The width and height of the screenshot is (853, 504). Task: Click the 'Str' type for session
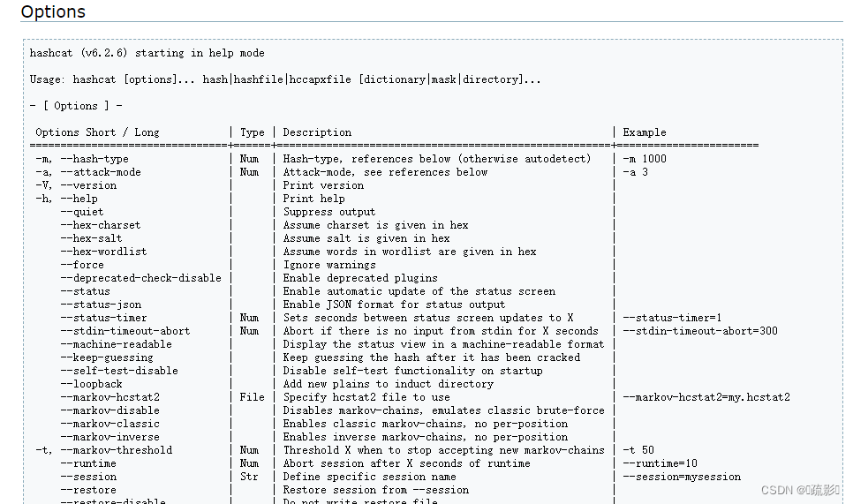pos(249,477)
